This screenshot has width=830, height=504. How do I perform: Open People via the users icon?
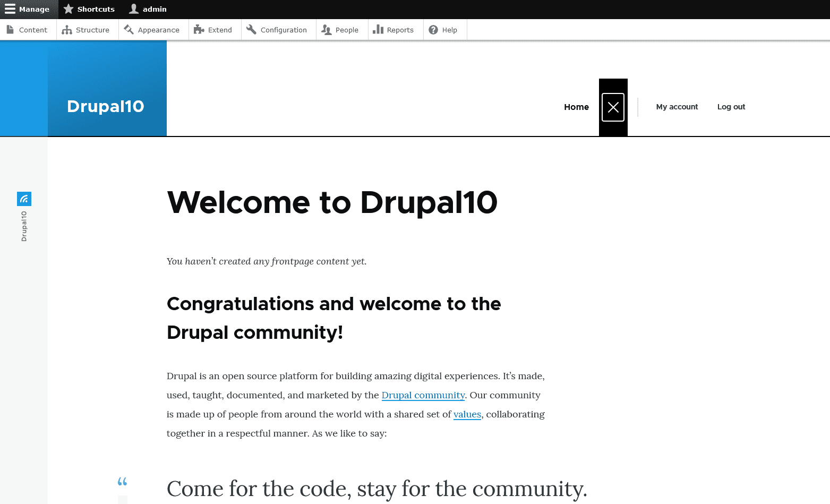[x=327, y=29]
